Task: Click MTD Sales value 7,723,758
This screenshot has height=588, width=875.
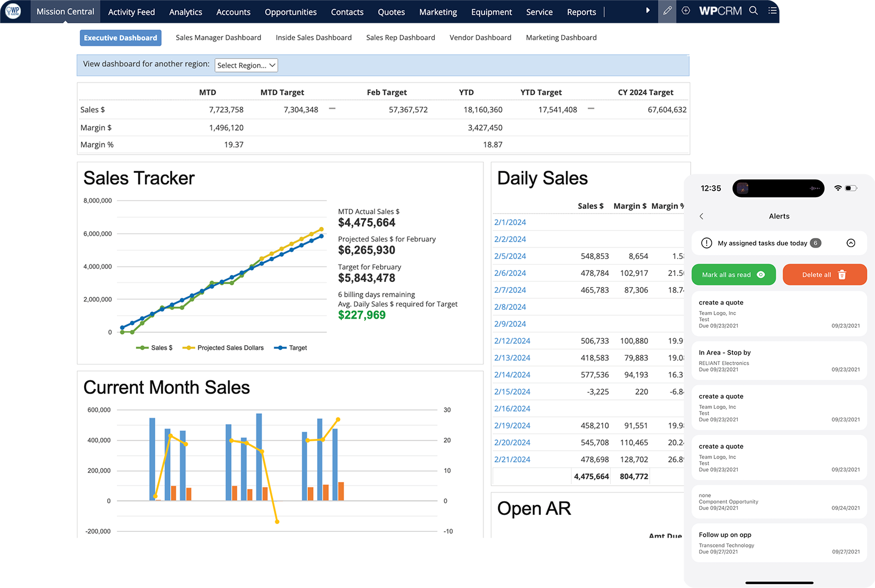Action: click(226, 110)
